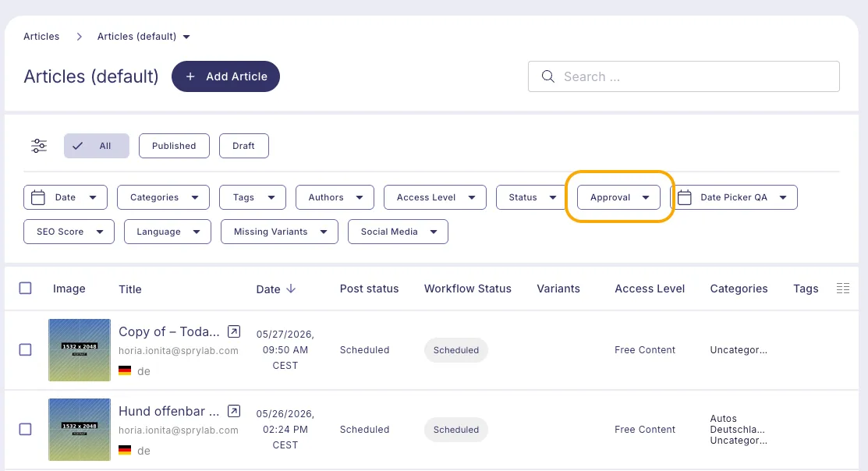The height and width of the screenshot is (471, 868).
Task: Open the Hund offenbar ... article title
Action: (x=168, y=411)
